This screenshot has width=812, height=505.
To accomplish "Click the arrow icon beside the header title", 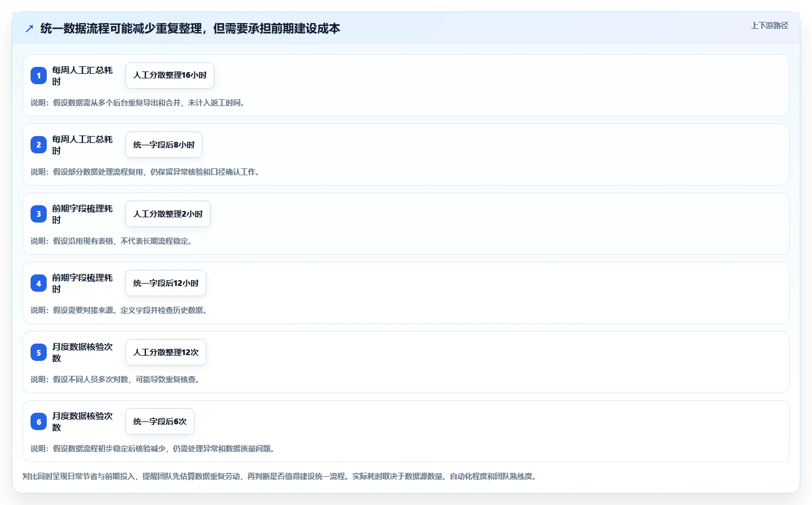I will 29,28.
